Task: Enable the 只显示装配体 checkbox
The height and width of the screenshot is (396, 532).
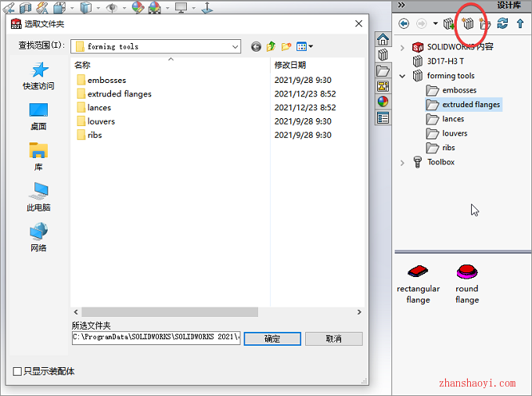Action: point(17,371)
